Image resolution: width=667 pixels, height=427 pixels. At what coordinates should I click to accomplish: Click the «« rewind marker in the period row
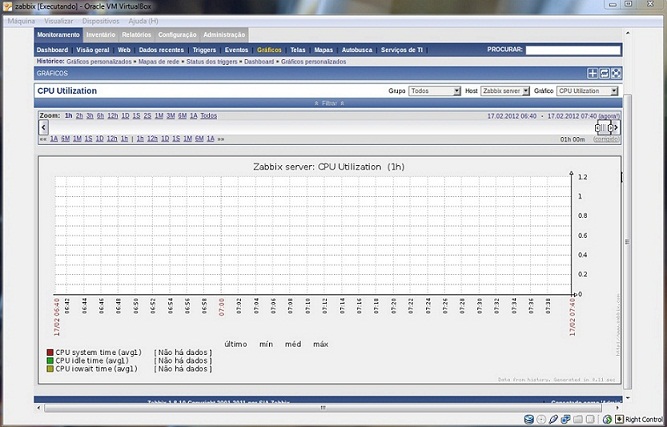(x=43, y=139)
